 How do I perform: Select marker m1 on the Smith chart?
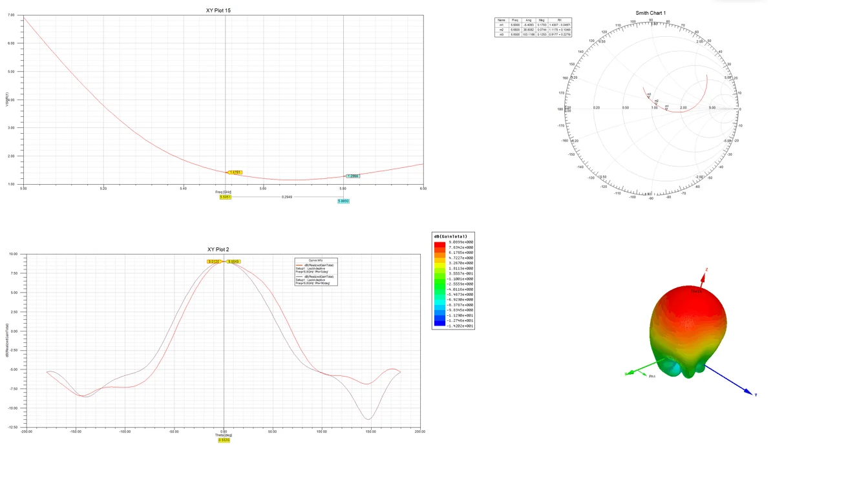[667, 107]
